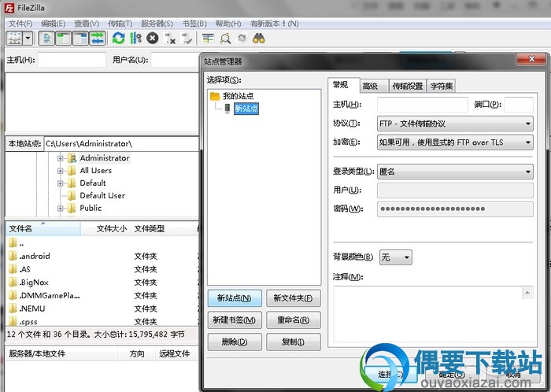The height and width of the screenshot is (392, 551).
Task: Click the disconnect from server icon
Action: click(x=170, y=38)
